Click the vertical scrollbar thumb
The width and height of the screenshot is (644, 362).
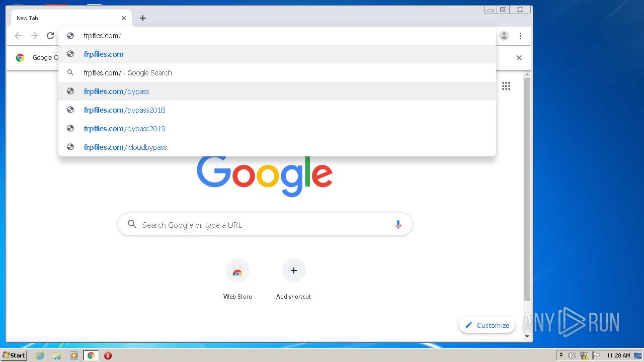[527, 190]
